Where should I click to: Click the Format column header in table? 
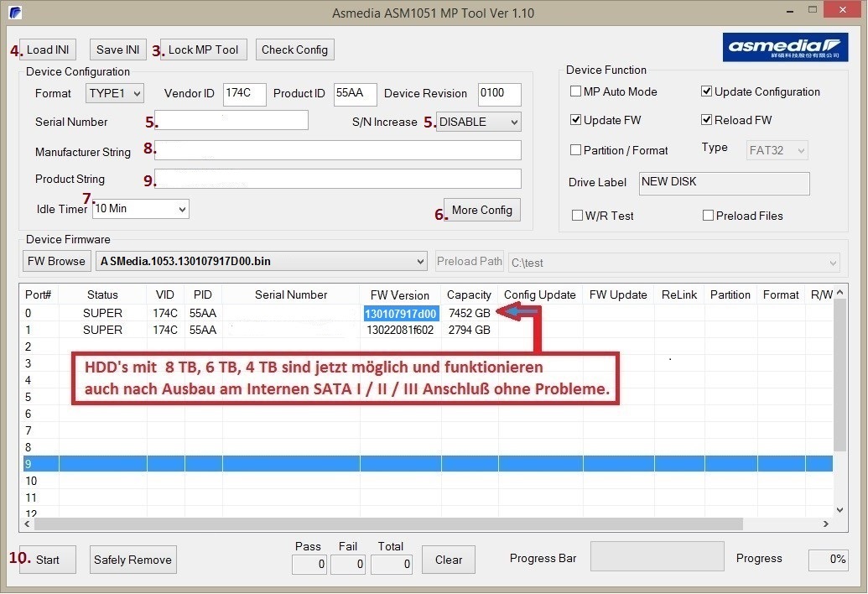click(x=781, y=294)
